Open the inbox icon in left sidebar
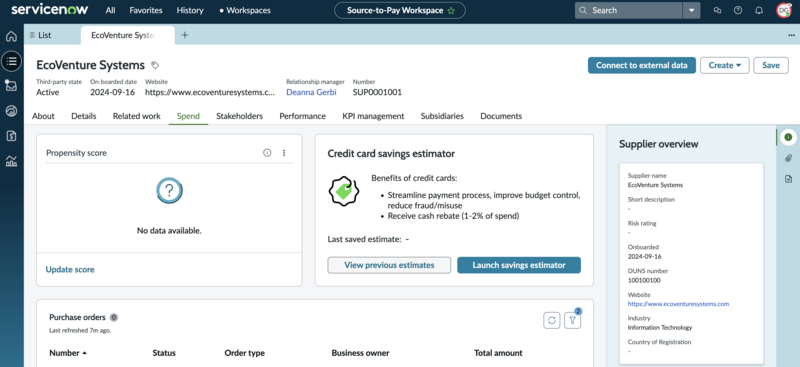The height and width of the screenshot is (367, 800). click(x=11, y=86)
